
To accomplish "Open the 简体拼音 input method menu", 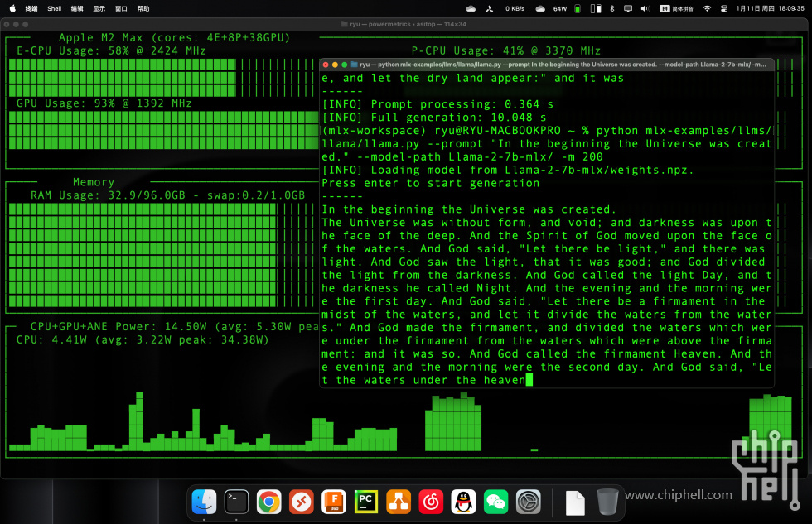I will (x=676, y=8).
